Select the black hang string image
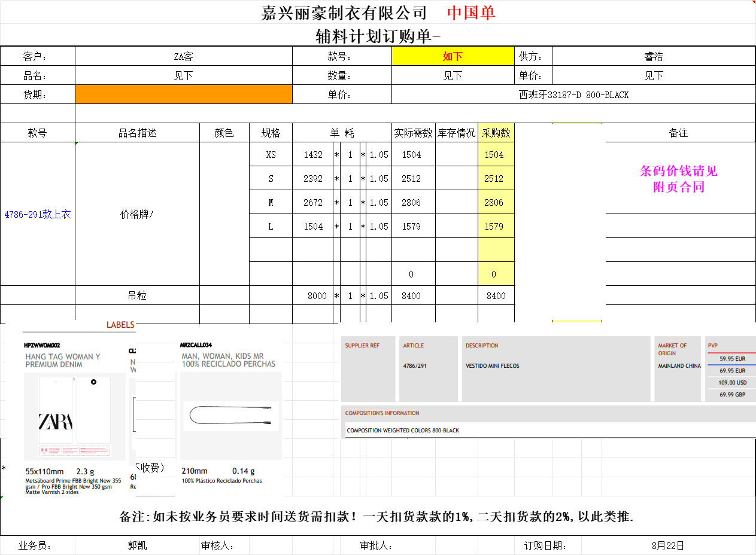 [x=230, y=416]
